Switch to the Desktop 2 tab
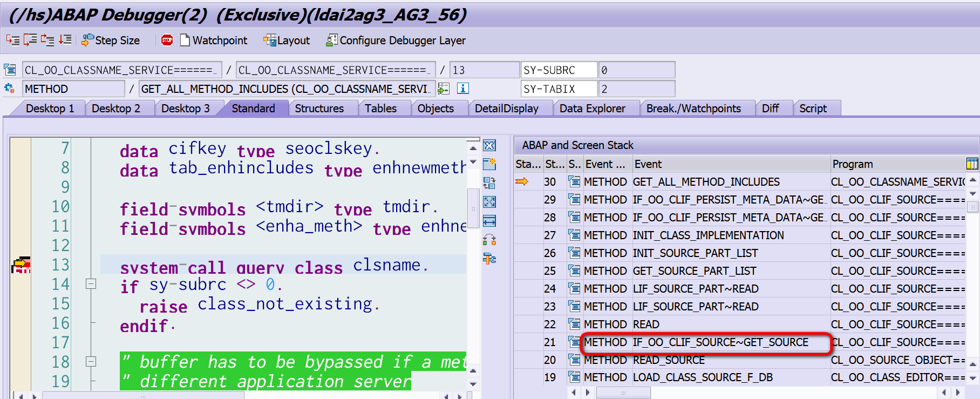 click(x=116, y=109)
